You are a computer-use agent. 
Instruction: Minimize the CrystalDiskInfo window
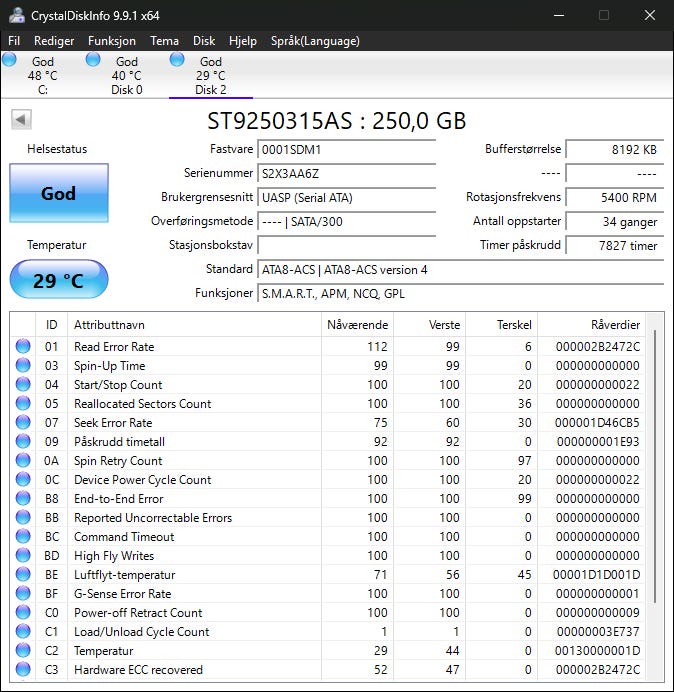click(x=559, y=15)
